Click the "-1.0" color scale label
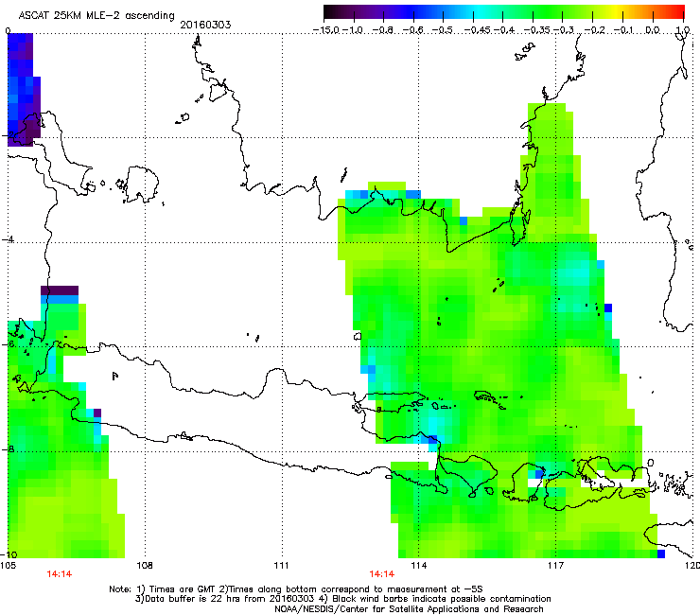 coord(353,30)
